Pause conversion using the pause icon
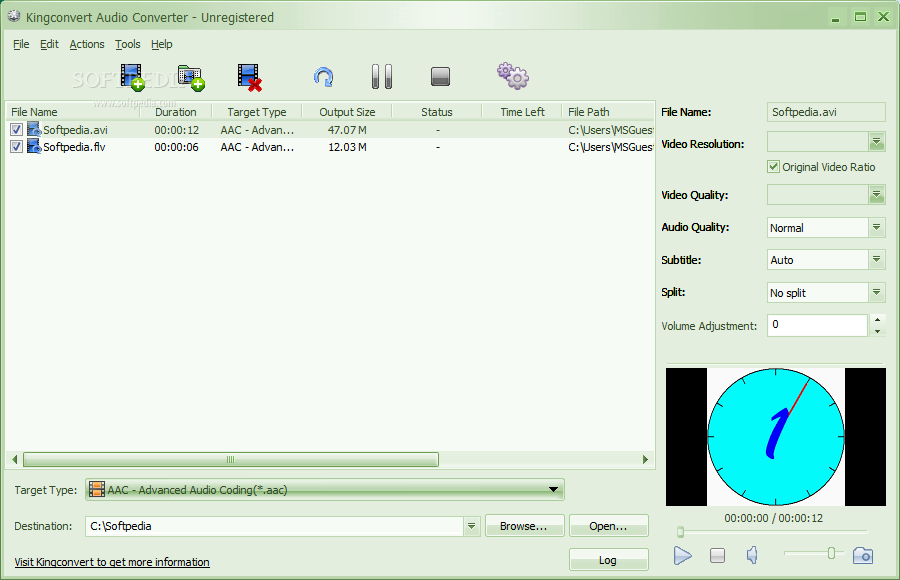 click(x=382, y=76)
